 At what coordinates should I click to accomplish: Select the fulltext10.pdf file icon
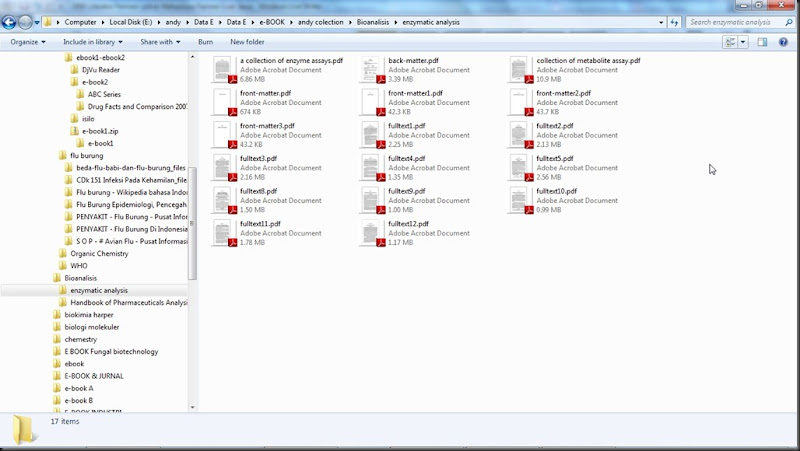coord(520,200)
